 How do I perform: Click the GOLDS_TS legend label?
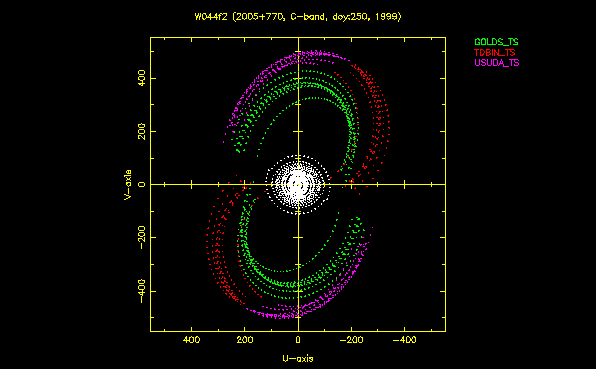click(x=496, y=42)
